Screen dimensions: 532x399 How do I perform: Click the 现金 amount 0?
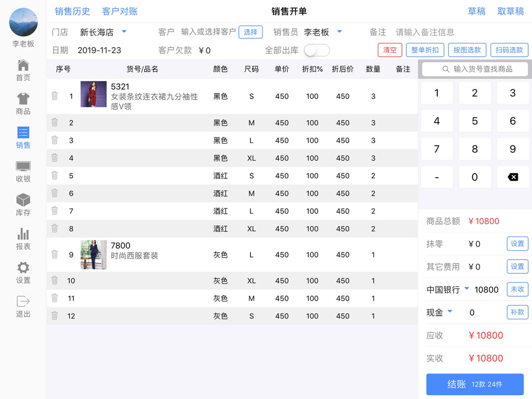pos(472,312)
